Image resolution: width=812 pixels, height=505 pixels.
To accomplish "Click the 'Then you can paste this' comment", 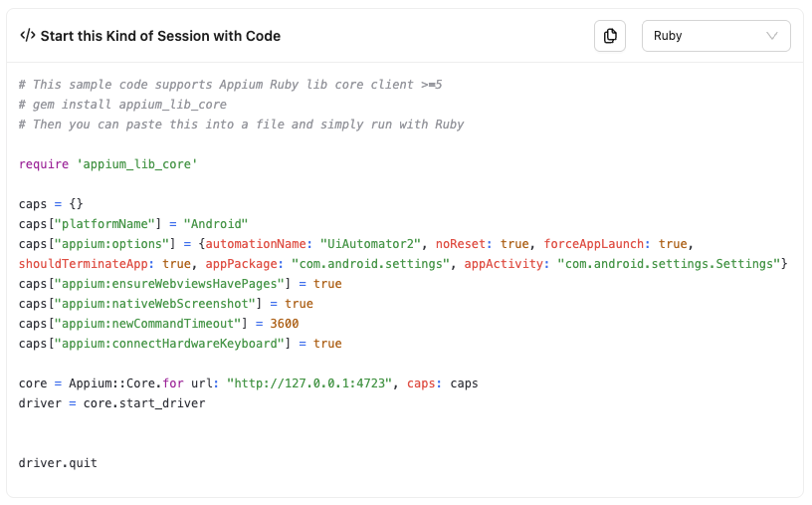I will tap(242, 125).
